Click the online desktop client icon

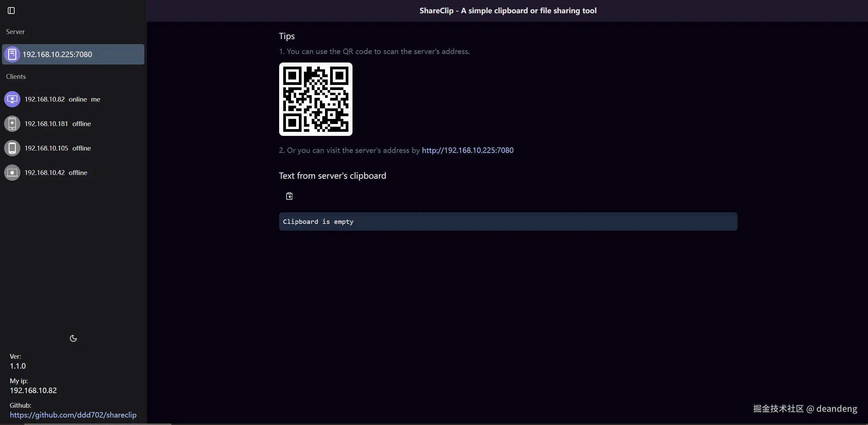coord(12,99)
